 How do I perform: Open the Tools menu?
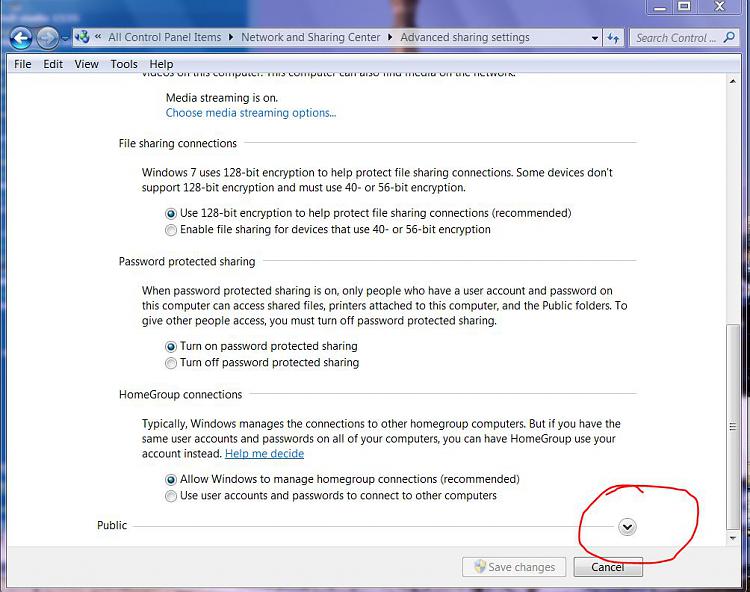(x=124, y=64)
